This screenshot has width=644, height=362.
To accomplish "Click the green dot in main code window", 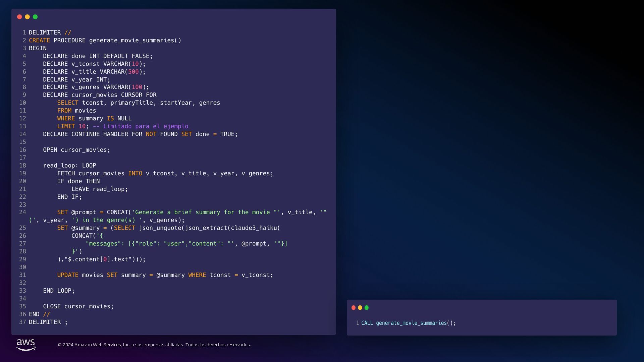I will tap(35, 17).
